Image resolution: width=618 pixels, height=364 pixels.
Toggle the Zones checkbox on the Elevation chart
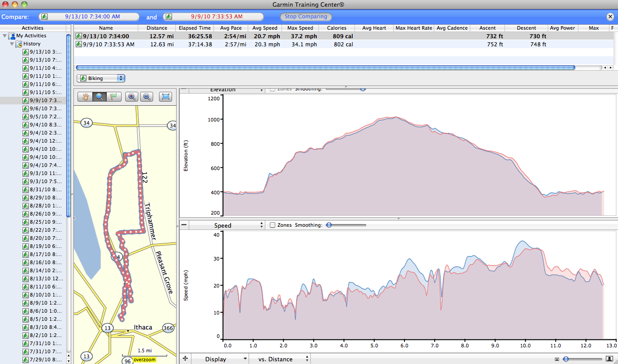(x=272, y=89)
